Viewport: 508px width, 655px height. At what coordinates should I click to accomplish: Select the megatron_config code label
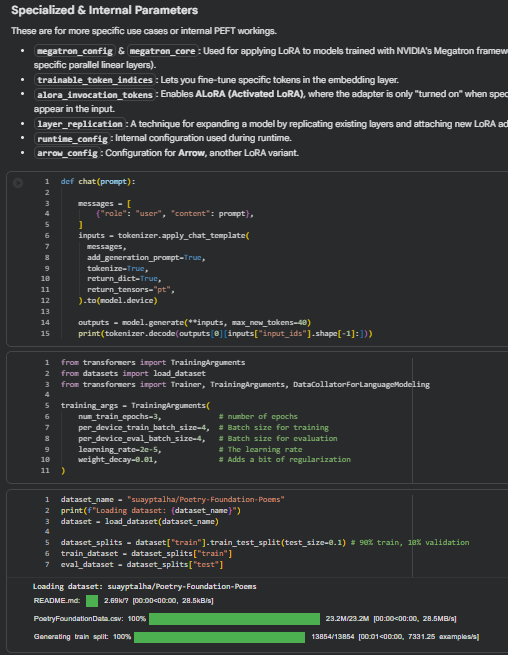coord(74,51)
